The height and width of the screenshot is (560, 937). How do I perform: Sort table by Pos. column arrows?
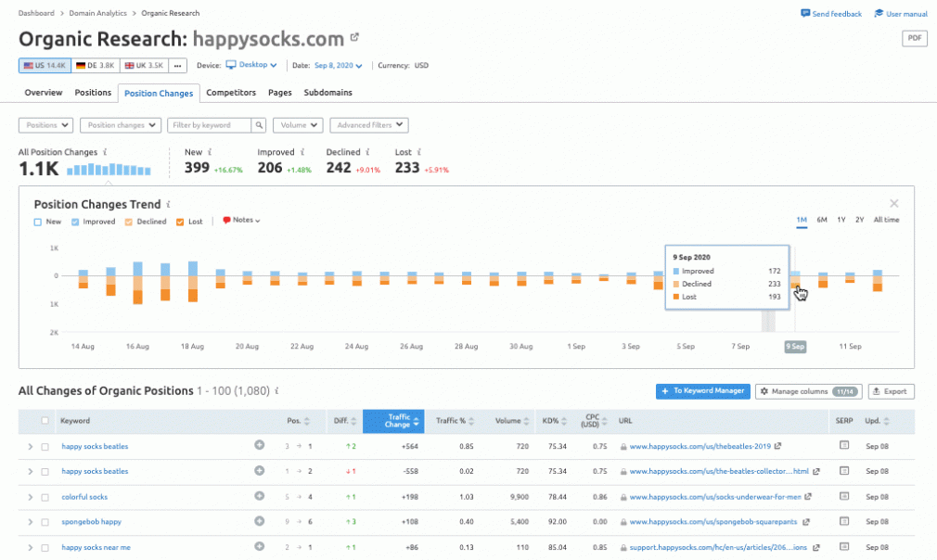[307, 421]
